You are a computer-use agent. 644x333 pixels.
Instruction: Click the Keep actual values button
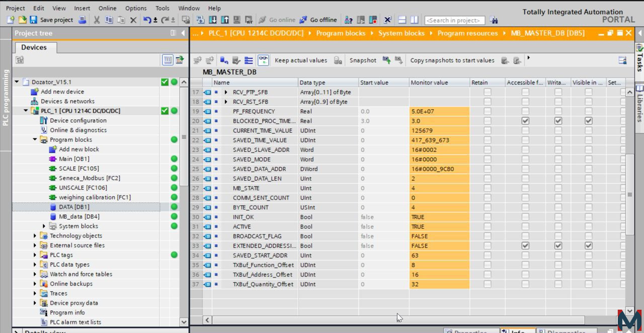pos(301,60)
